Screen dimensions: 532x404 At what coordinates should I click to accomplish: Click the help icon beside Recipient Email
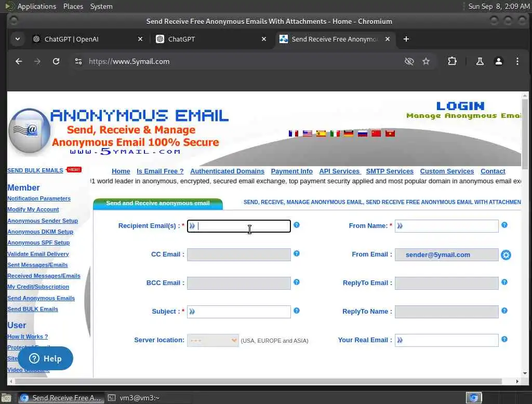[x=297, y=225]
